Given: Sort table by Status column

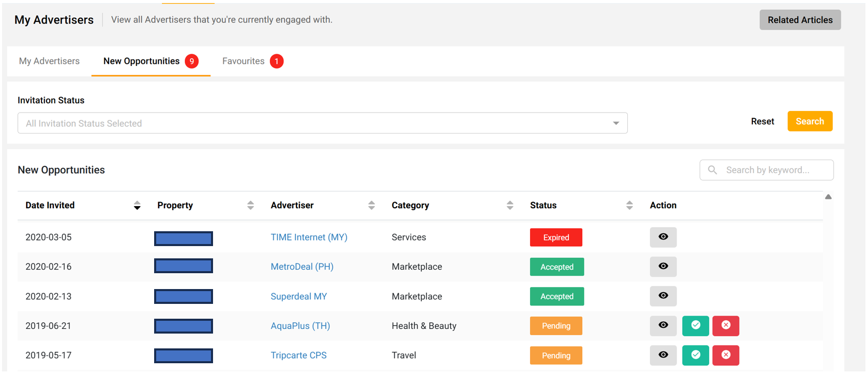Looking at the screenshot, I should (629, 206).
